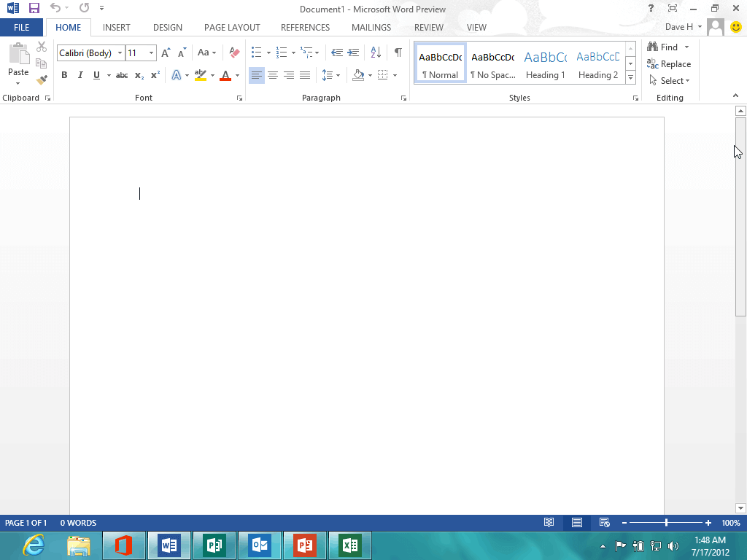
Task: Apply the Heading 1 style
Action: click(x=546, y=63)
